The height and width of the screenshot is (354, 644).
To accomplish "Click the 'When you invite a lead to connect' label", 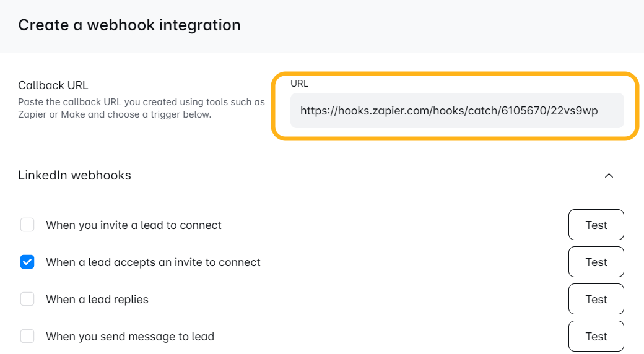I will point(134,225).
